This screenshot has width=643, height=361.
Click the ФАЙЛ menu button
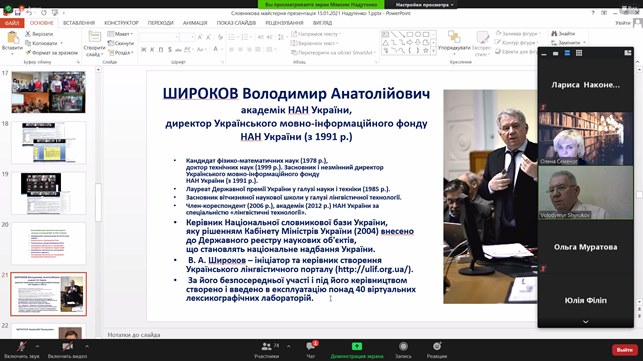pos(12,23)
